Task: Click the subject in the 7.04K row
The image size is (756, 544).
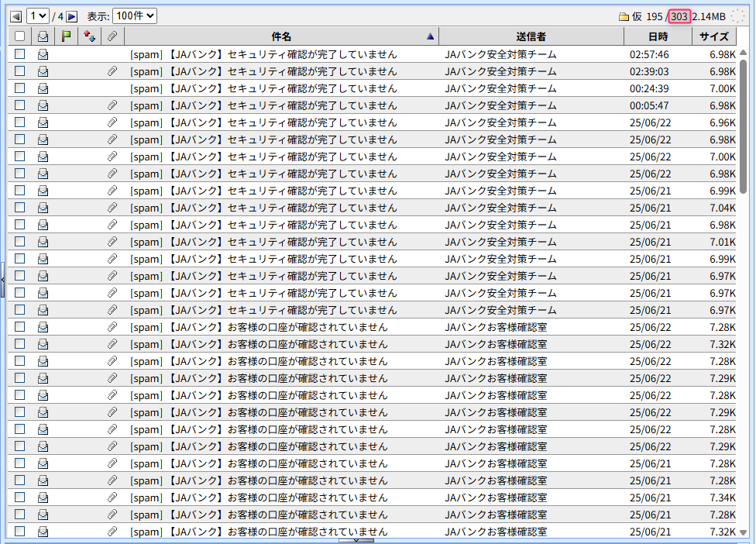Action: pyautogui.click(x=263, y=208)
